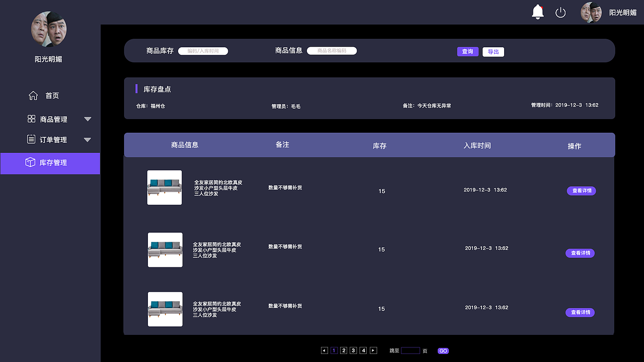Open 查看详情 for the first sofa row
Image resolution: width=644 pixels, height=362 pixels.
tap(581, 191)
